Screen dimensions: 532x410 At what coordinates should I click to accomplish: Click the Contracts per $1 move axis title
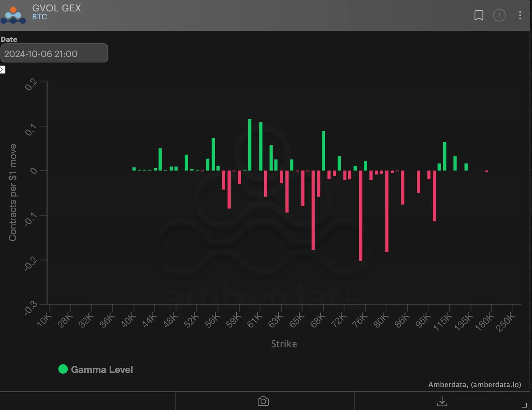(x=12, y=192)
